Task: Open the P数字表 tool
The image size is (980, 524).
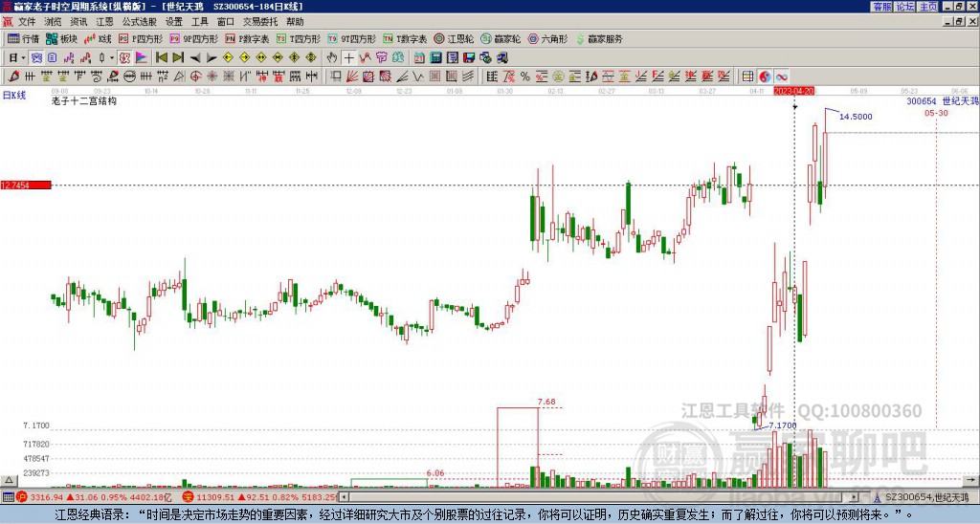Action: [x=247, y=38]
